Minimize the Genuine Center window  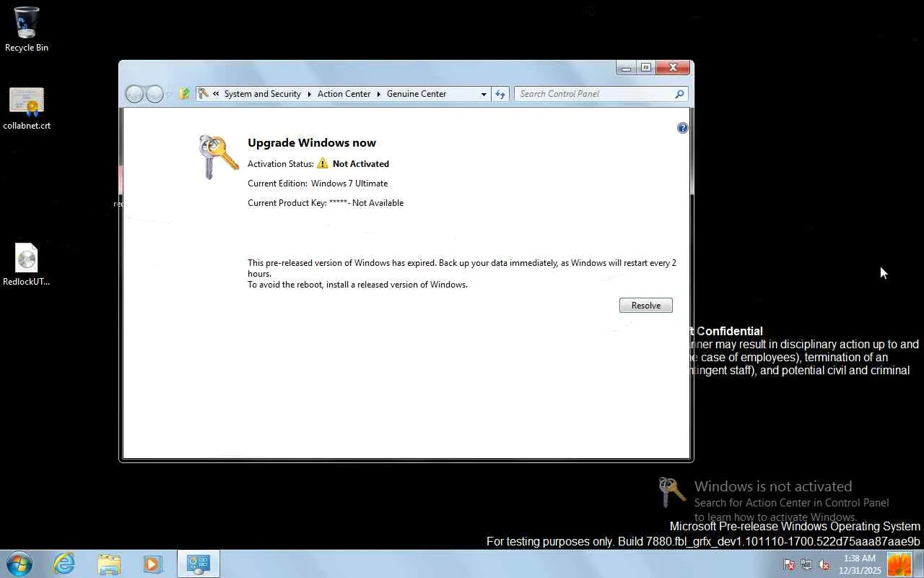(626, 68)
